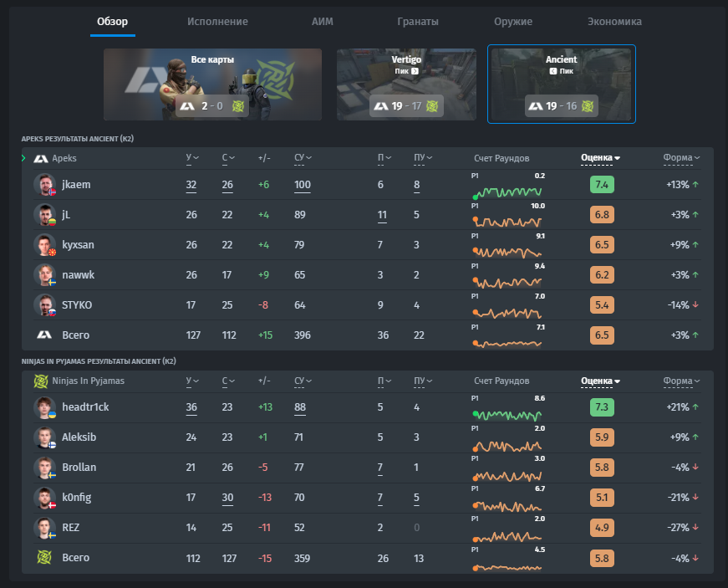728x588 pixels.
Task: Open jkaem's player profile link
Action: tap(76, 184)
